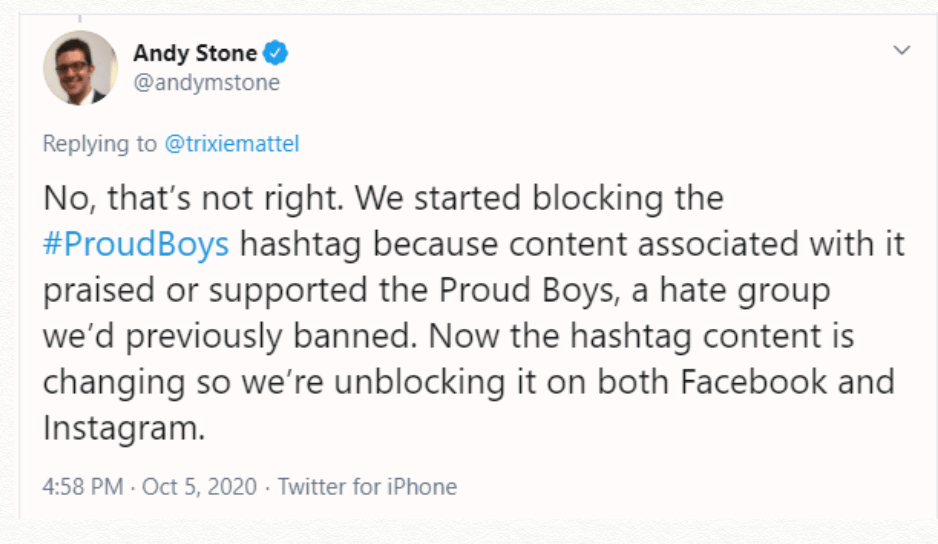938x544 pixels.
Task: Click the 4:58 PM timestamp
Action: [83, 487]
